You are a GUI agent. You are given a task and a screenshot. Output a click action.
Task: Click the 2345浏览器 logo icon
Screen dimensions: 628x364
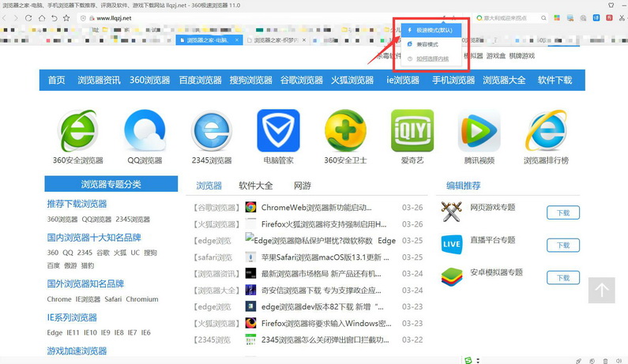pos(212,130)
